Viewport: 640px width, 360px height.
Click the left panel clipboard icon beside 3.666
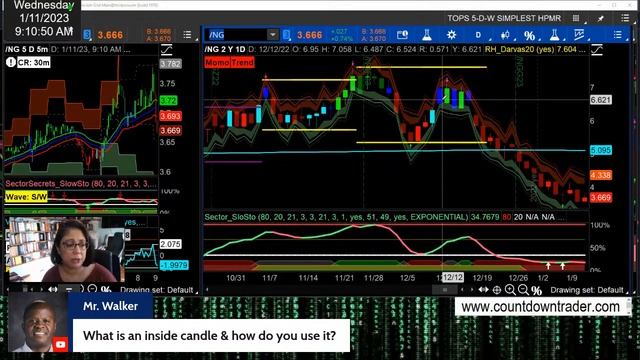coord(87,35)
